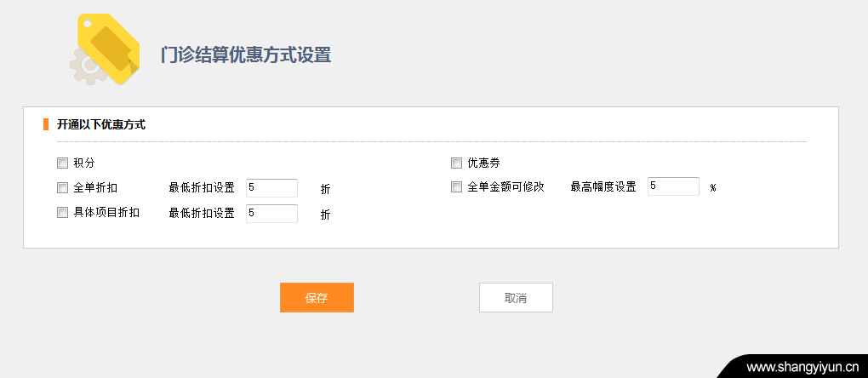Toggle the 全单金额可修改 checkbox
Screen dimensions: 868x378
click(456, 187)
